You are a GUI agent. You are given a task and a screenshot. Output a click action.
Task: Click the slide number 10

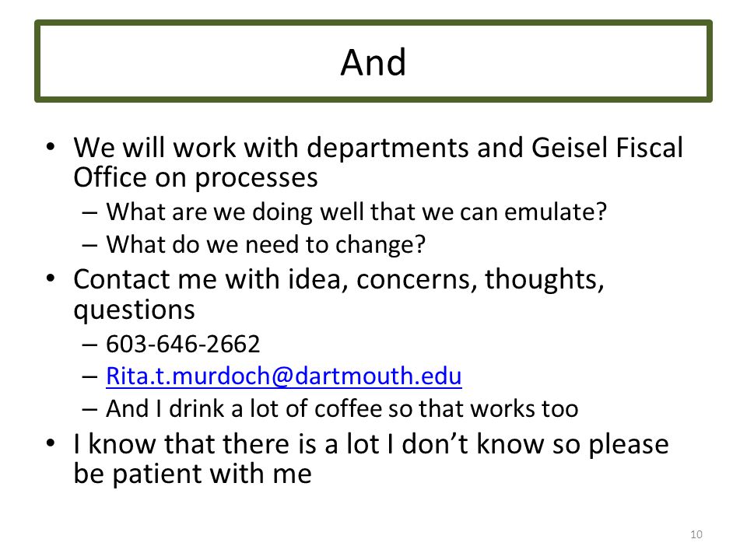(696, 534)
